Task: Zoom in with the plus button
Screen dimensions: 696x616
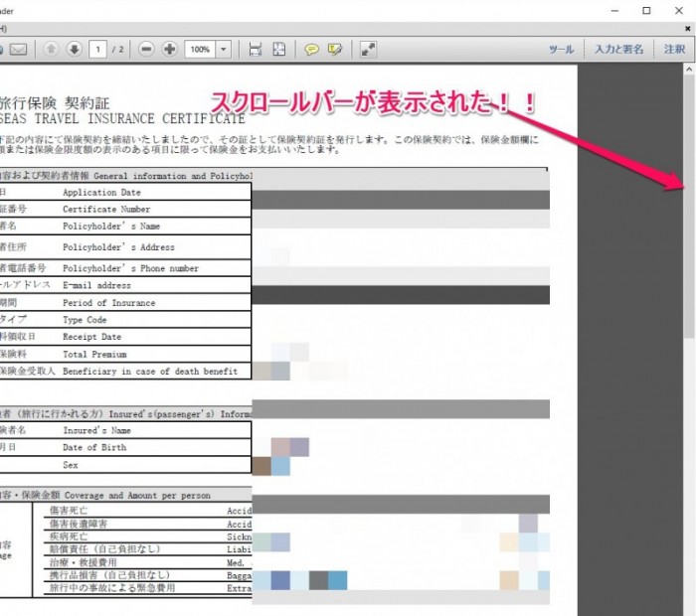Action: coord(169,50)
